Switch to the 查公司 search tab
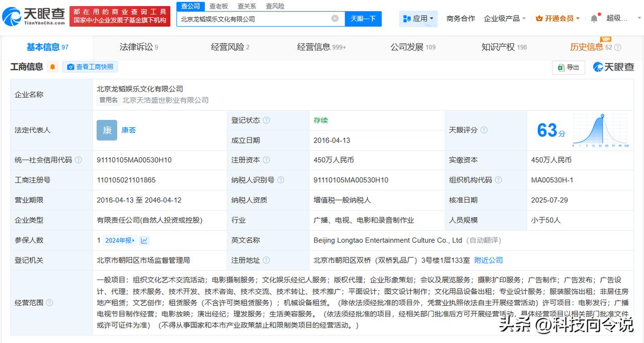This screenshot has width=644, height=343. coord(191,6)
